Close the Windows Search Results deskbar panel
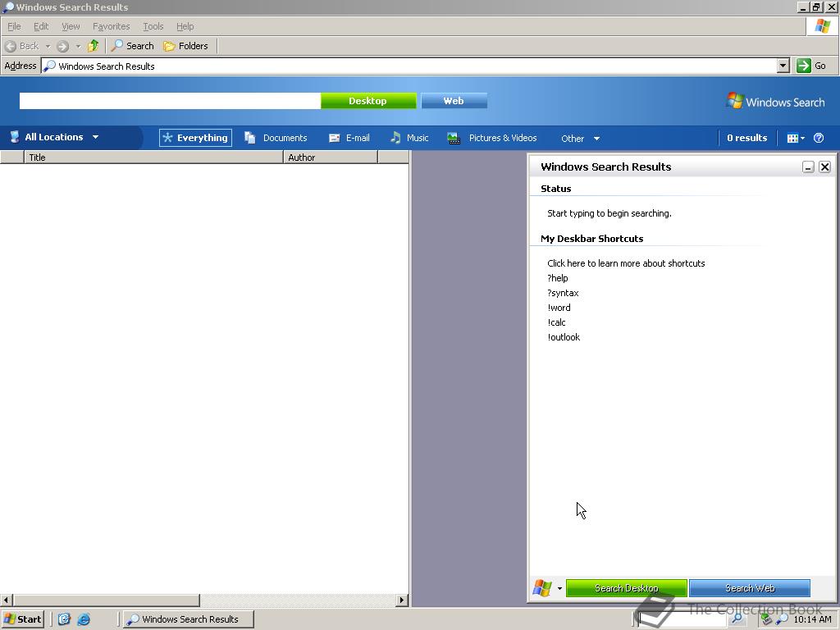The image size is (840, 630). 825,167
